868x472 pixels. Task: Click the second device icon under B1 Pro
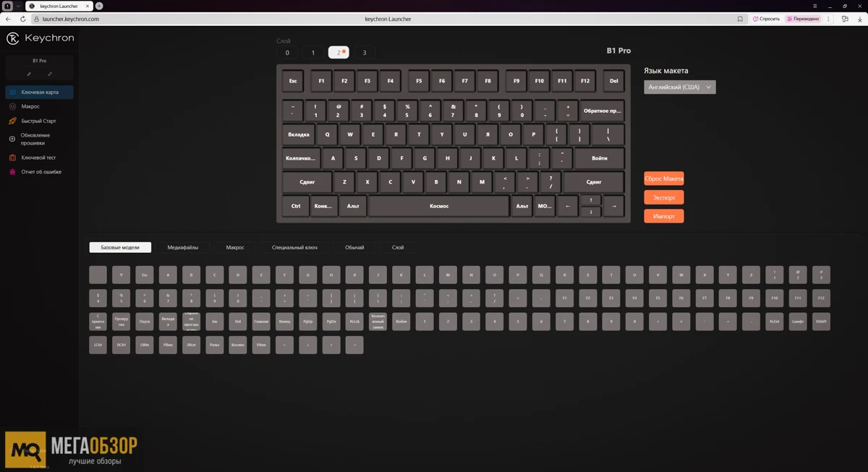[x=50, y=74]
